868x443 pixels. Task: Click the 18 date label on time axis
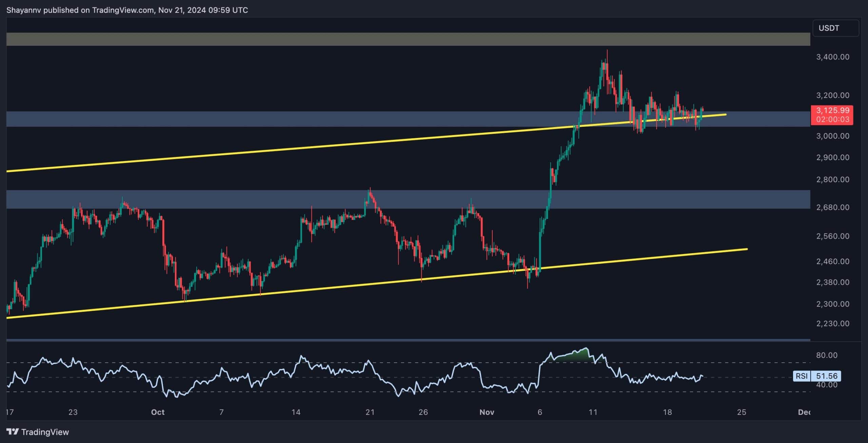(667, 412)
